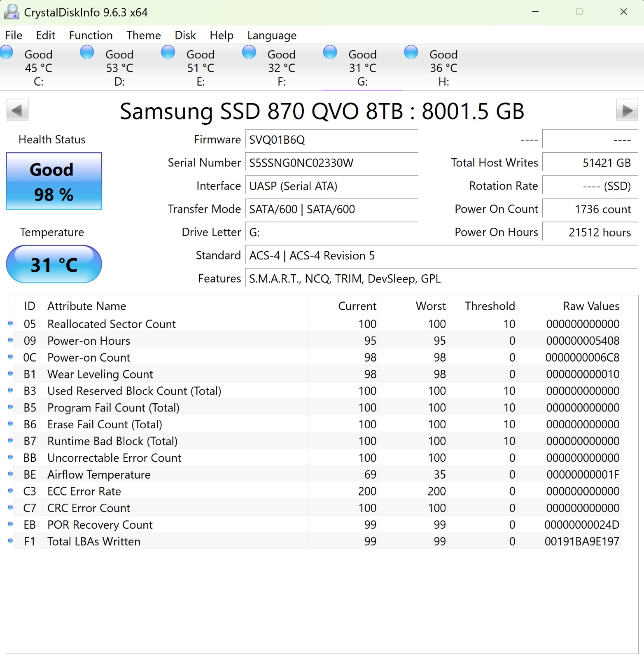
Task: Click raw value 000000005408
Action: [583, 341]
